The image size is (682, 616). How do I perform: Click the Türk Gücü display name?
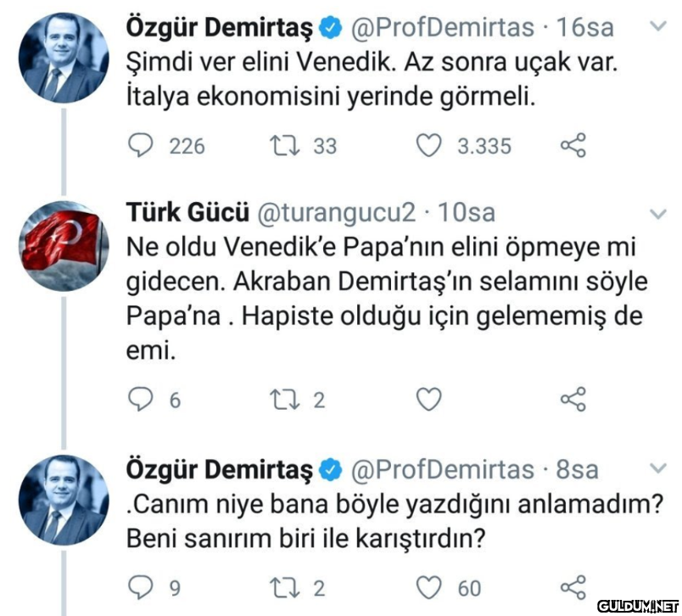(187, 212)
